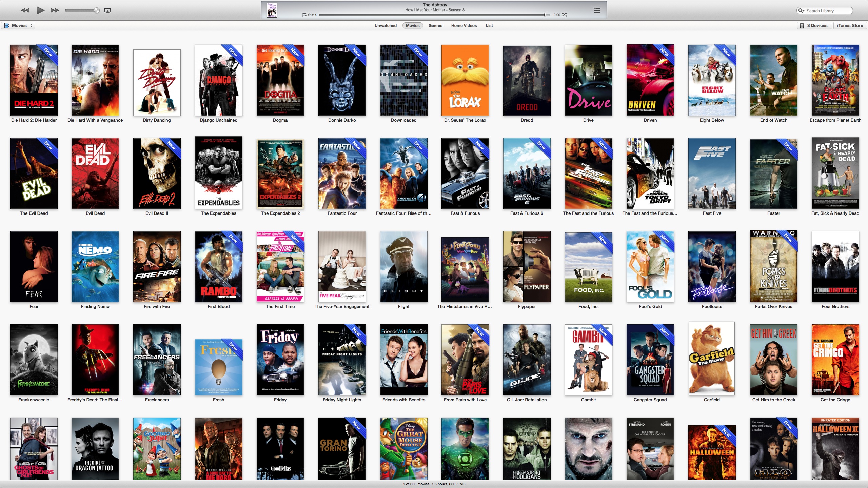Screen dimensions: 868x488
Task: Click the First Blood poster
Action: tap(219, 267)
